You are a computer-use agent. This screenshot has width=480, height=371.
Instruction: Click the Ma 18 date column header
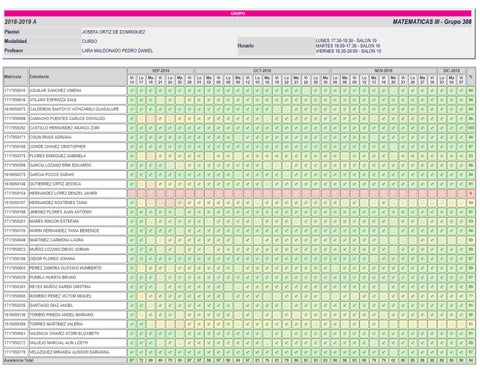(151, 80)
